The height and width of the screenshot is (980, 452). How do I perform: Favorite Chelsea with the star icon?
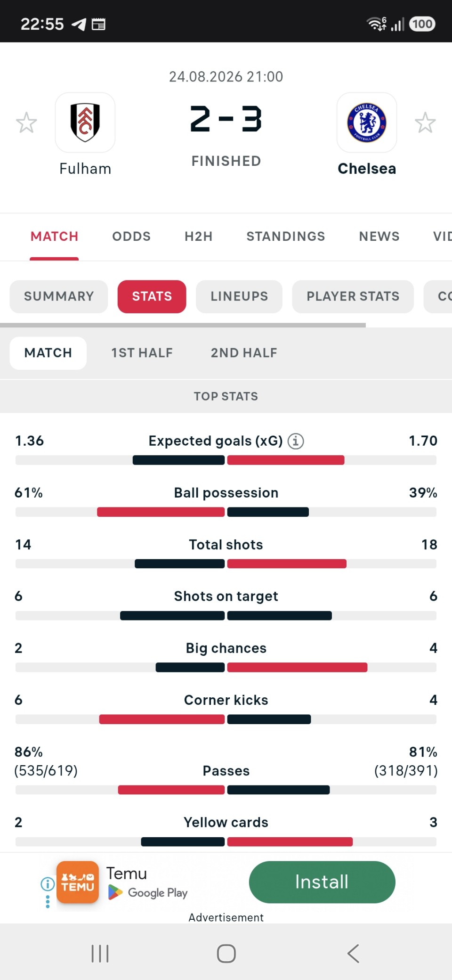pyautogui.click(x=425, y=122)
